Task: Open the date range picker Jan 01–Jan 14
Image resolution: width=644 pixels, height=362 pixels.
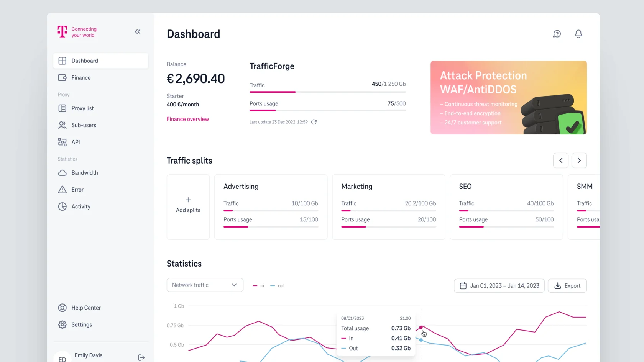Action: coord(499,286)
